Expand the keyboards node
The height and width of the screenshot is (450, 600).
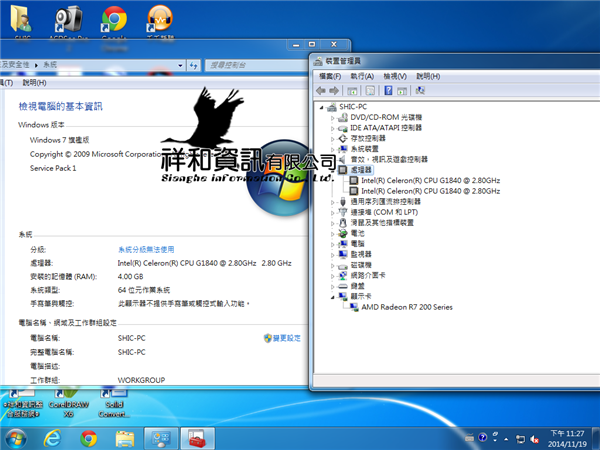[333, 287]
